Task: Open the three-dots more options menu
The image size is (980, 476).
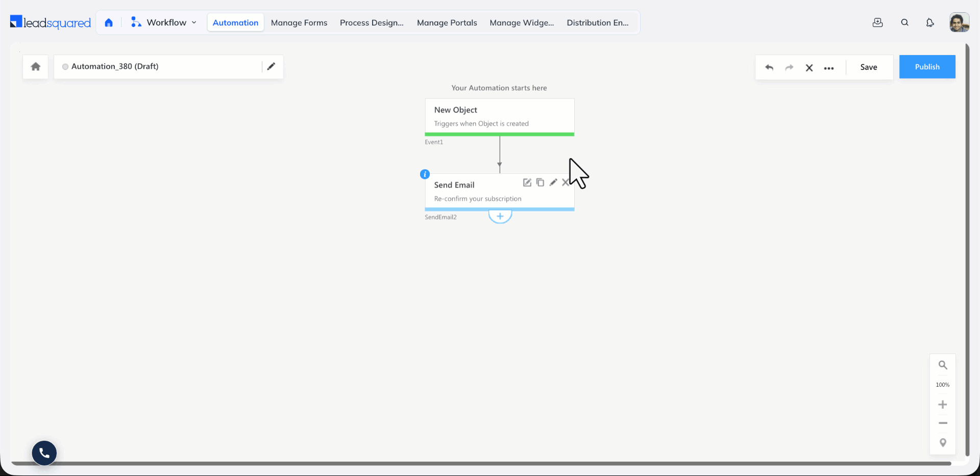Action: coord(829,68)
